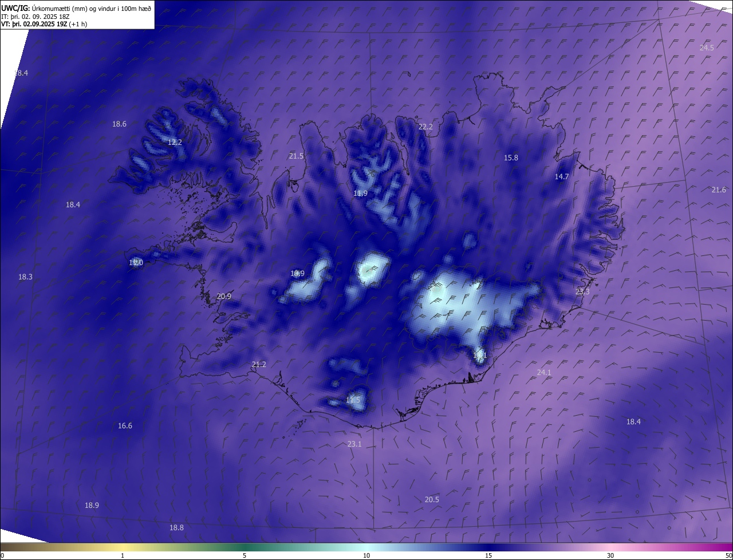Click the 21.2 value label

click(259, 364)
